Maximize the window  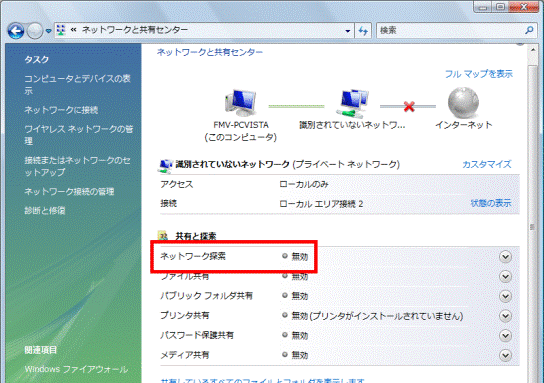tap(500, 7)
